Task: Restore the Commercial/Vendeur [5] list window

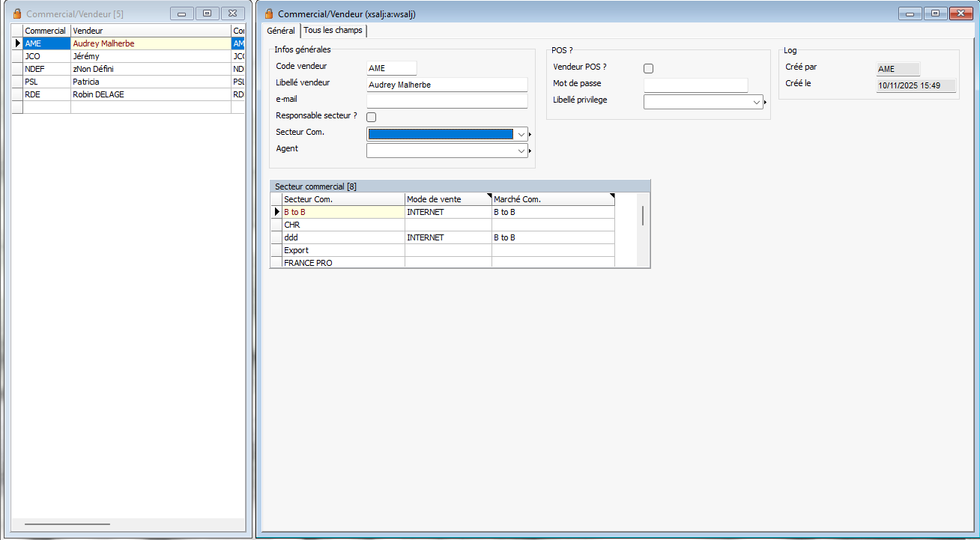Action: point(208,13)
